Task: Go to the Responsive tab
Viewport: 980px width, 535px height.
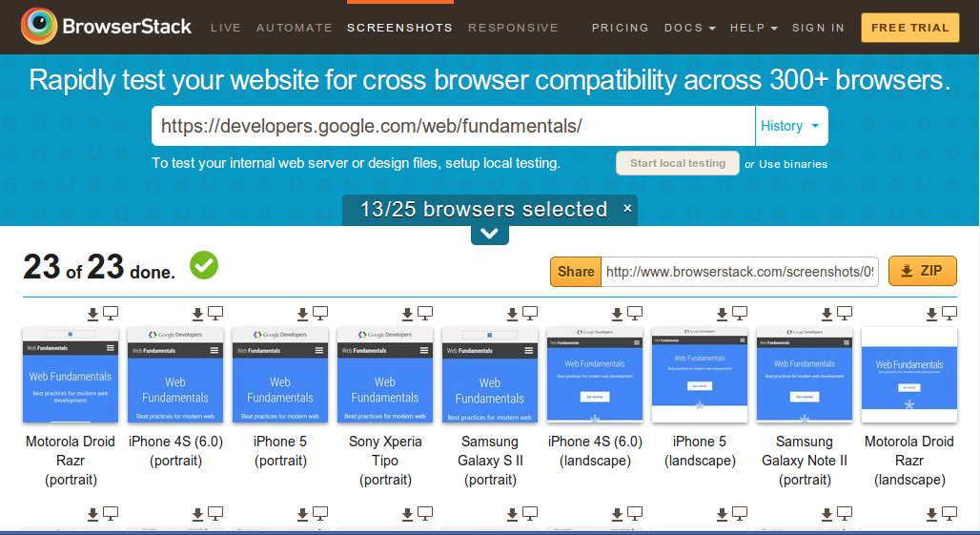Action: tap(513, 28)
